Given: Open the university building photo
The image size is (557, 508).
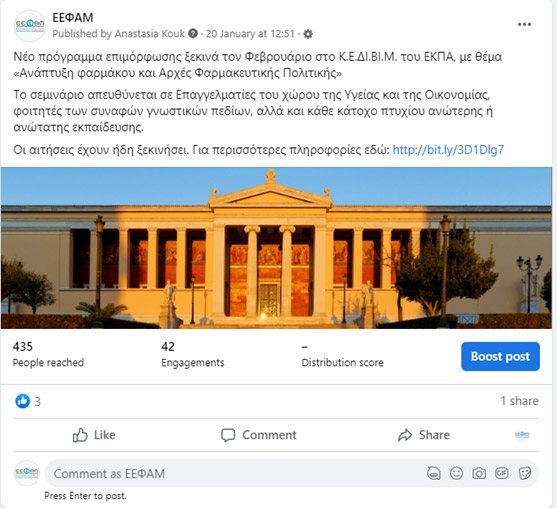Looking at the screenshot, I should click(x=276, y=248).
